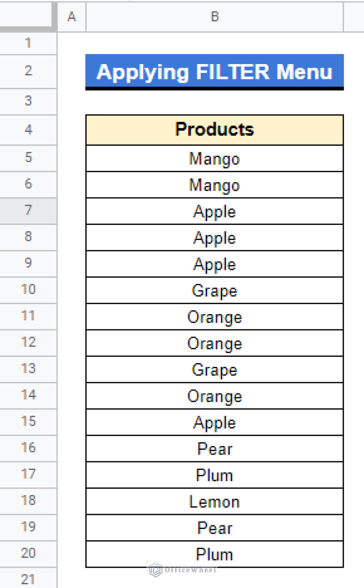The image size is (364, 588).
Task: Click the Plum cell in row 20
Action: (x=214, y=554)
